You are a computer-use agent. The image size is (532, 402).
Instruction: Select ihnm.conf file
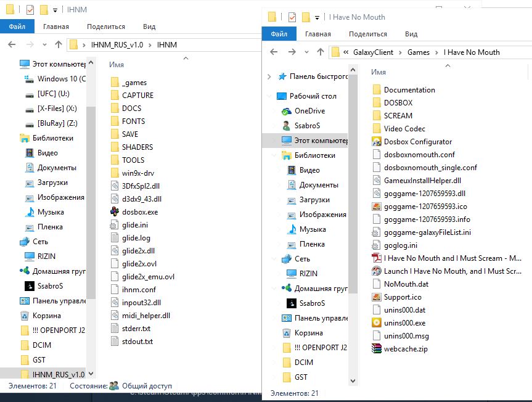click(x=133, y=290)
